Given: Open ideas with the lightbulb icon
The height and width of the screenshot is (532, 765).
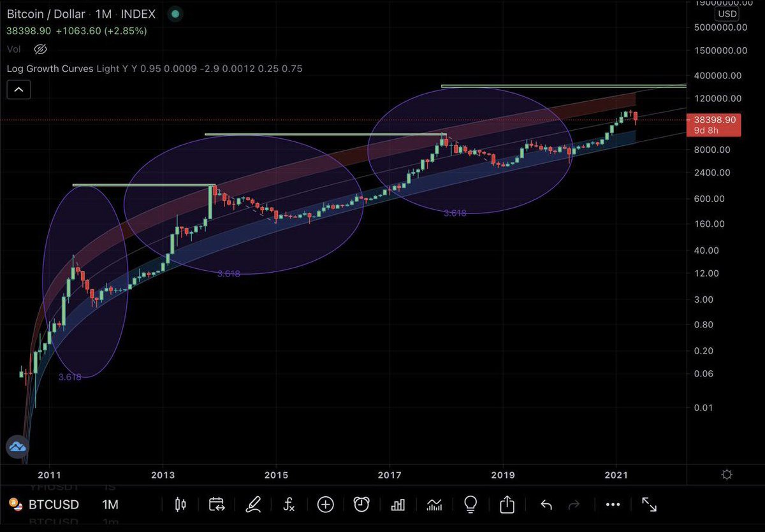Looking at the screenshot, I should coord(470,505).
